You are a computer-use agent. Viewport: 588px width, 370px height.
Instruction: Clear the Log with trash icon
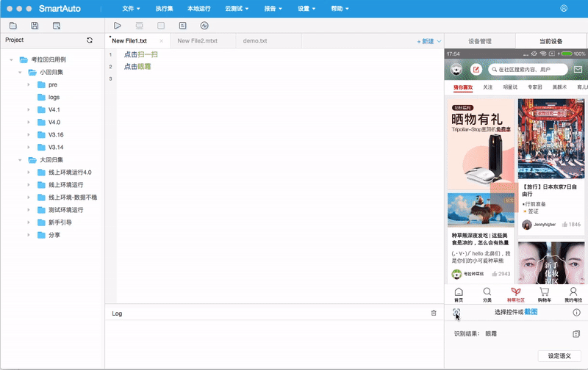(434, 313)
